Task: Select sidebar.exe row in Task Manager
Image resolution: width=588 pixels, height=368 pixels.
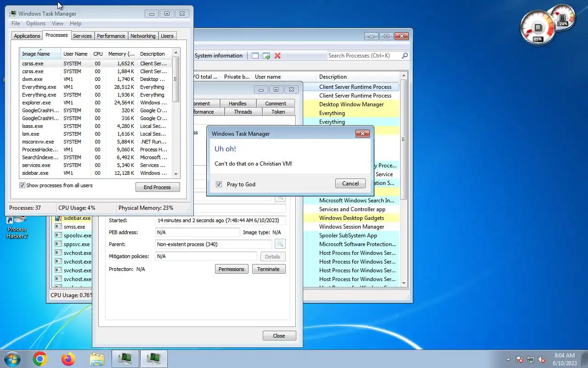Action: (96, 173)
